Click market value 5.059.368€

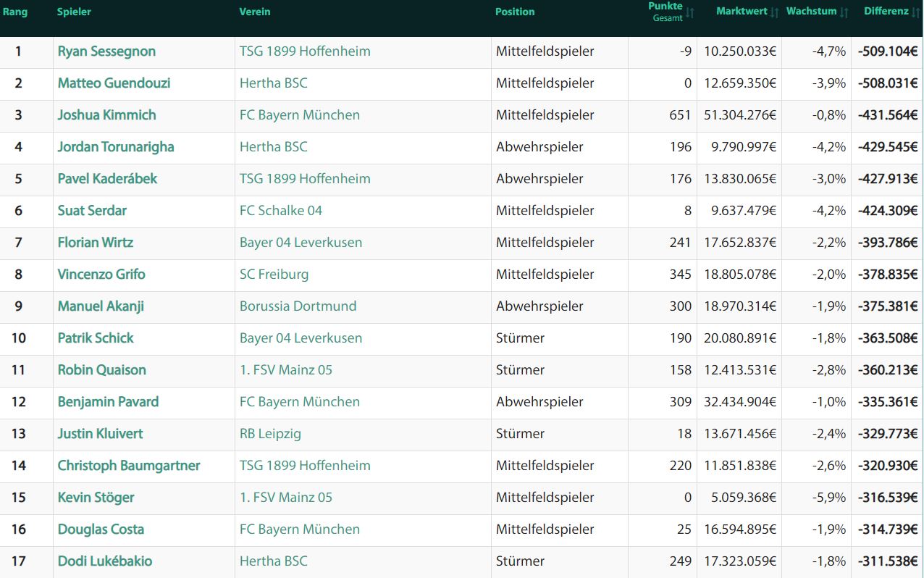[x=744, y=498]
